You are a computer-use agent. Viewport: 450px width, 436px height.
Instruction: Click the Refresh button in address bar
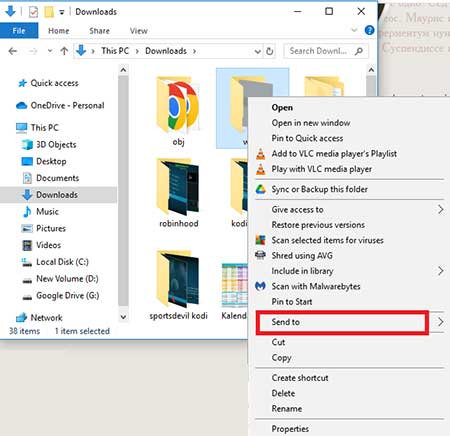point(270,51)
